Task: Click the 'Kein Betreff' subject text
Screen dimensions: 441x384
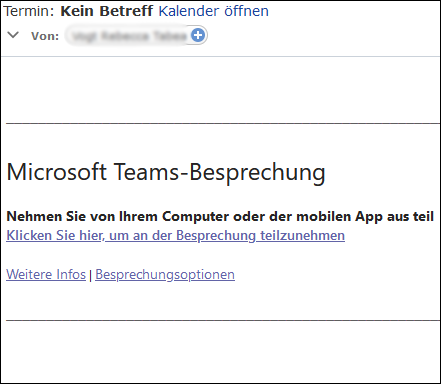Action: [107, 11]
